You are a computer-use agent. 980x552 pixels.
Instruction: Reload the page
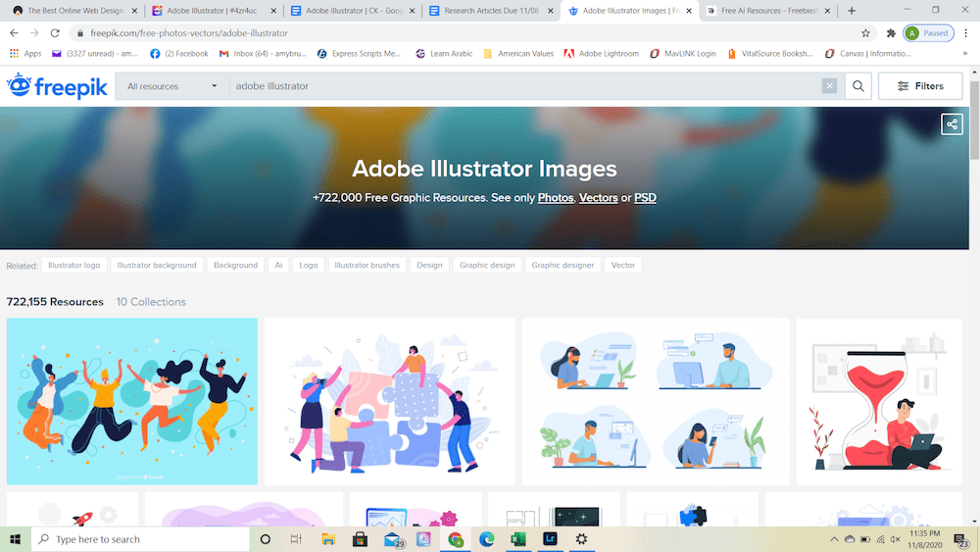coord(55,33)
